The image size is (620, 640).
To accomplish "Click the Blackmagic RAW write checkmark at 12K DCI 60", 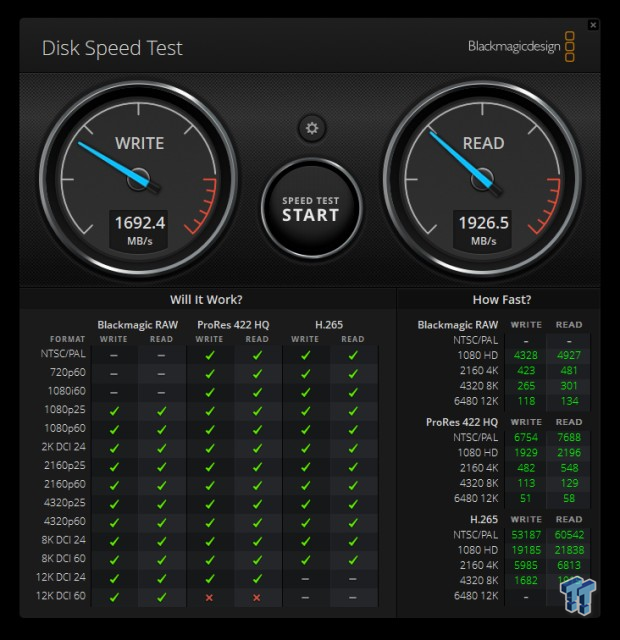I will pos(114,597).
